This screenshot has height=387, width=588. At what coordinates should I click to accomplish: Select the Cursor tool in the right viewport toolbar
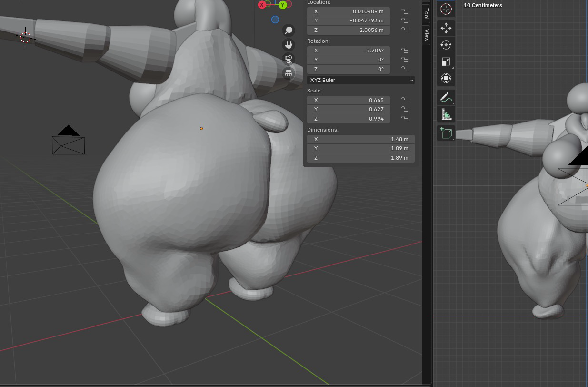446,9
